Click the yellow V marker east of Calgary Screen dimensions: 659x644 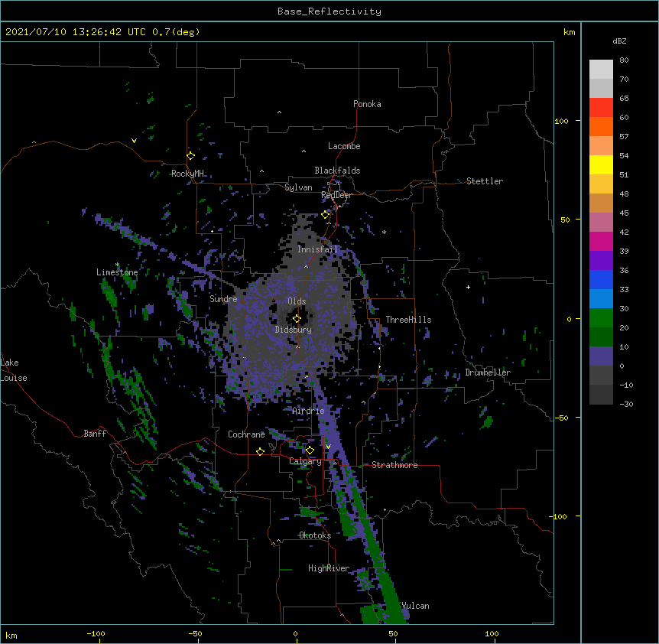coord(328,447)
